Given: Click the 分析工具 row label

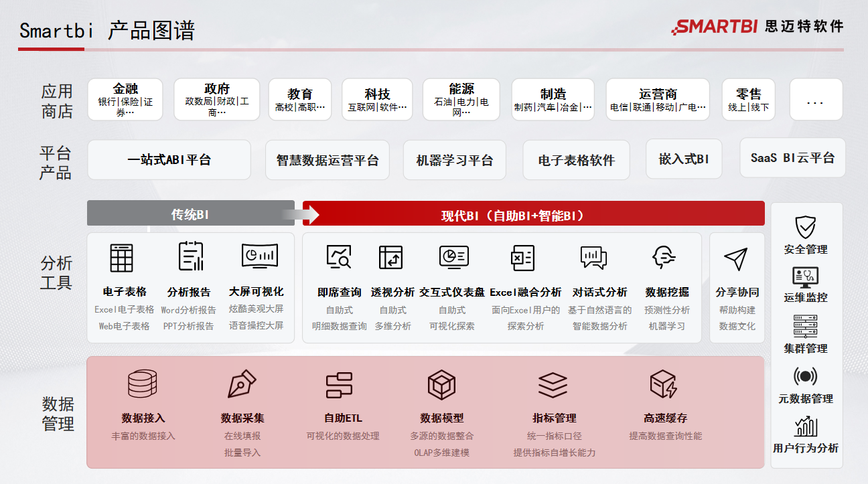Looking at the screenshot, I should pos(56,272).
